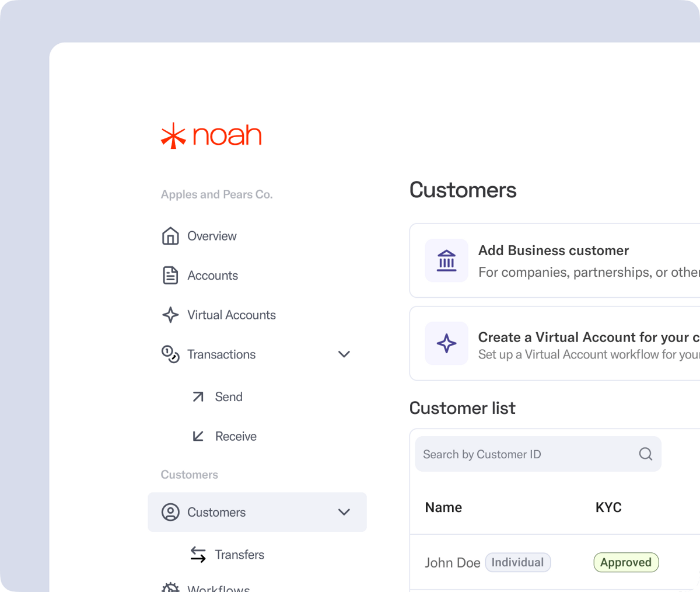Click the Transactions coins icon
This screenshot has height=592, width=700.
click(170, 354)
